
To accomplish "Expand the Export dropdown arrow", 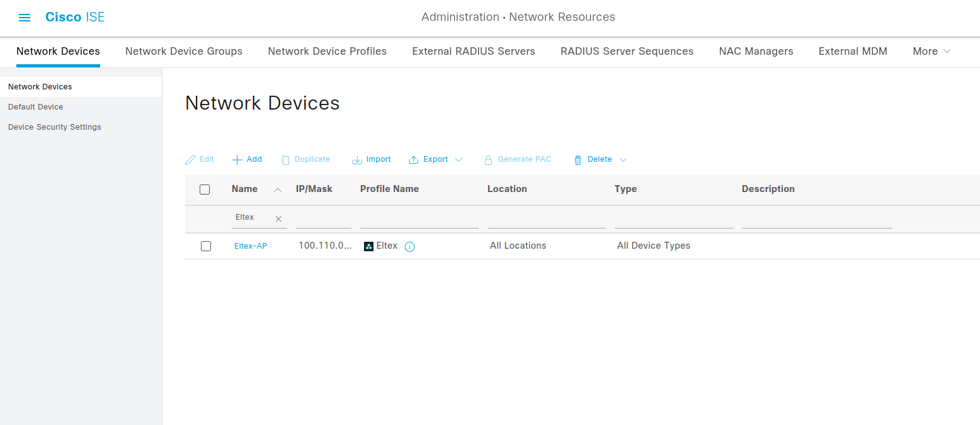I will pos(459,160).
